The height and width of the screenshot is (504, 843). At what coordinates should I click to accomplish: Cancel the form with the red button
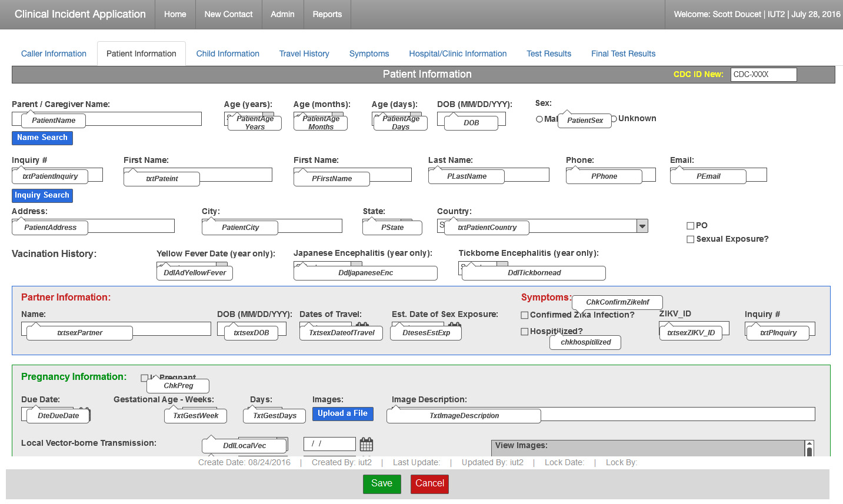click(429, 483)
